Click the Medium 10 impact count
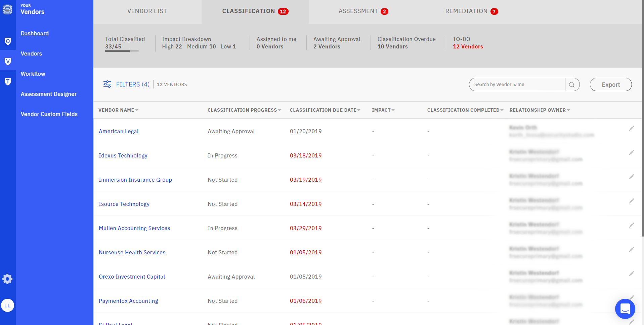 pyautogui.click(x=202, y=46)
